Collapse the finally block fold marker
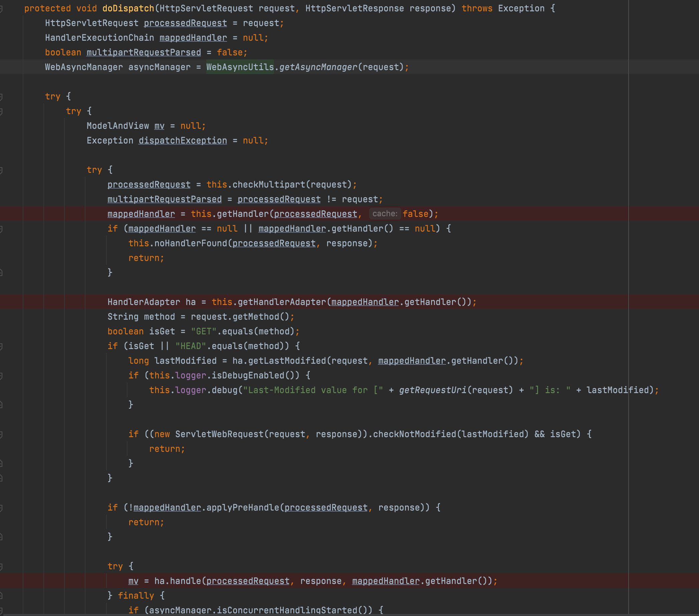699x616 pixels. (x=1, y=596)
